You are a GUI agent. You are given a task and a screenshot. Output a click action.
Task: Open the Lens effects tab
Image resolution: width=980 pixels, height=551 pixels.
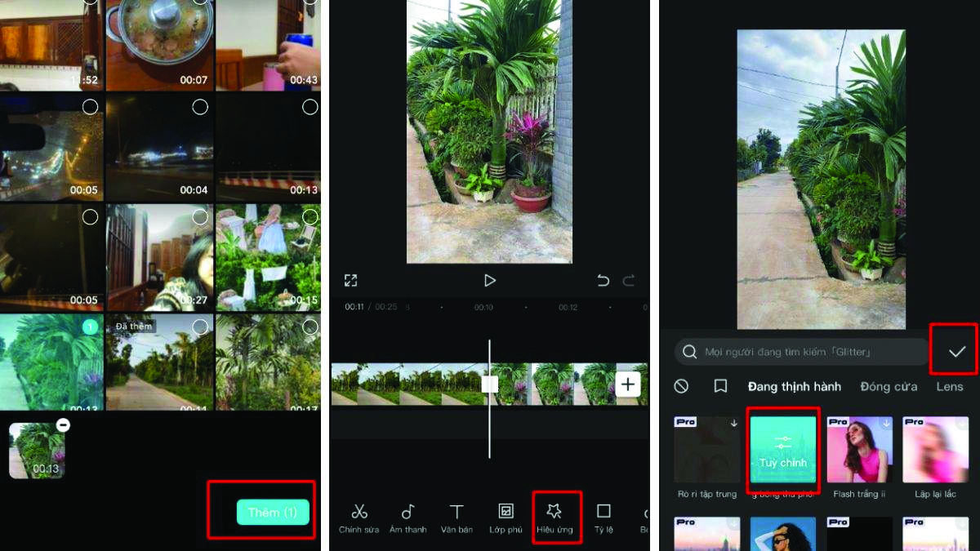pyautogui.click(x=950, y=386)
